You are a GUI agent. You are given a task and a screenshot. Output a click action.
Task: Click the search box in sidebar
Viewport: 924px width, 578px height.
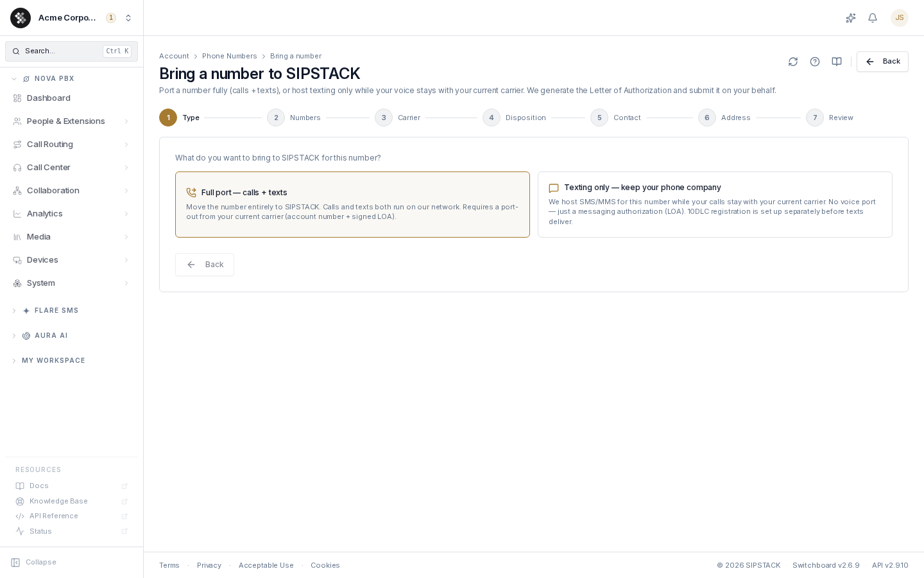coord(71,51)
